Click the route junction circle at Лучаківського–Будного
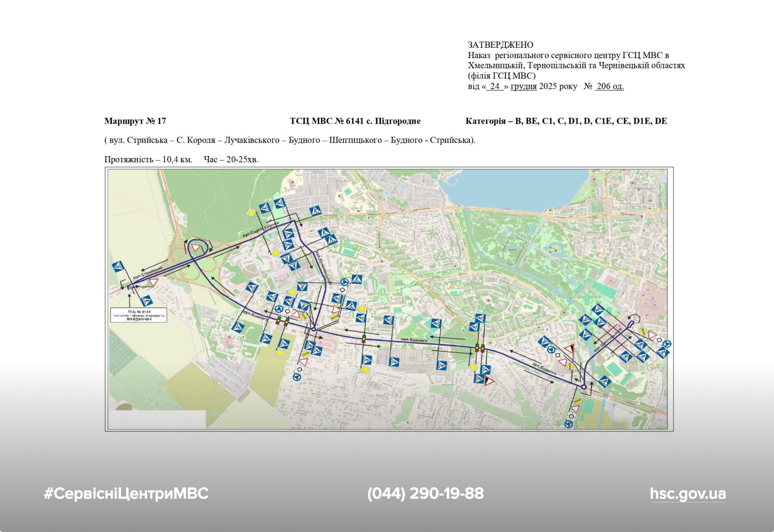 (313, 329)
